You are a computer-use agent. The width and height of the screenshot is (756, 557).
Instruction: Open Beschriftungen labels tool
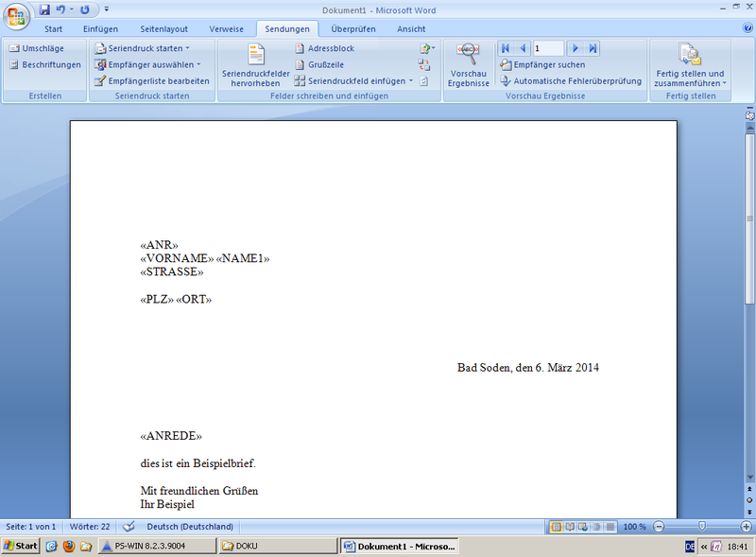tap(45, 64)
